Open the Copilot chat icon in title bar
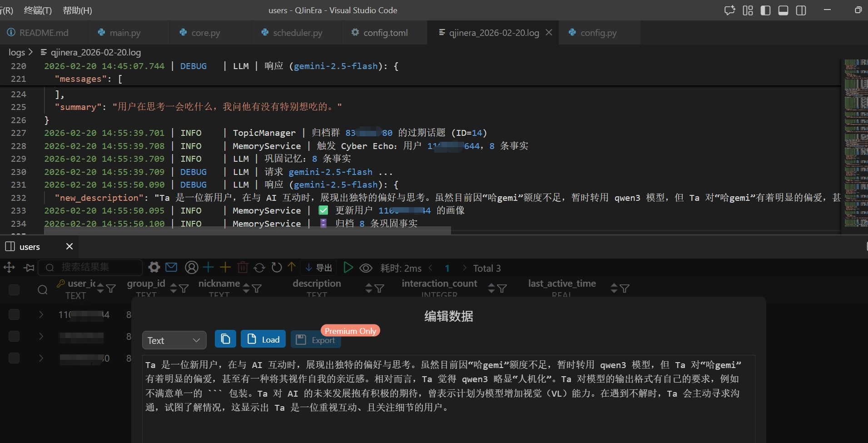 (729, 10)
